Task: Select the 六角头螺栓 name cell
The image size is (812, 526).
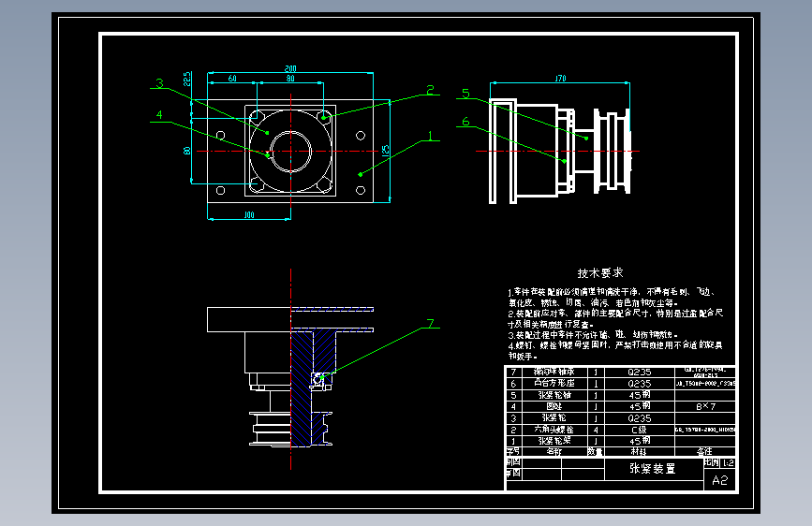Action: [554, 430]
